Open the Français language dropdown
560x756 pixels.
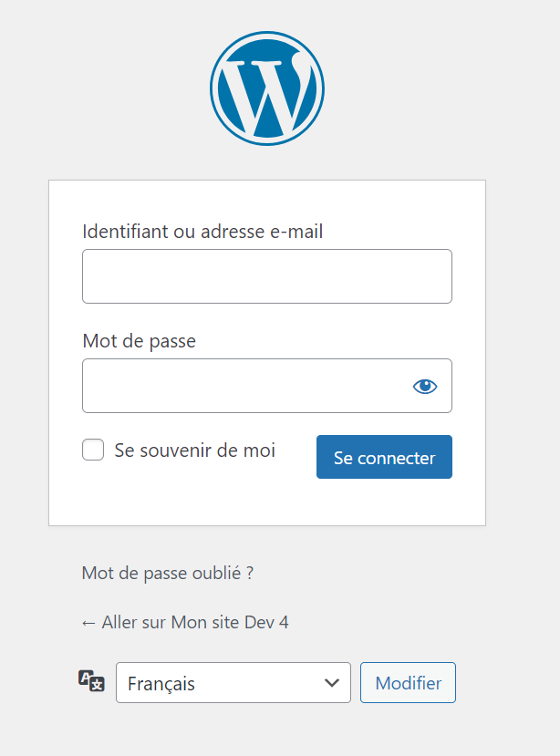(x=233, y=683)
